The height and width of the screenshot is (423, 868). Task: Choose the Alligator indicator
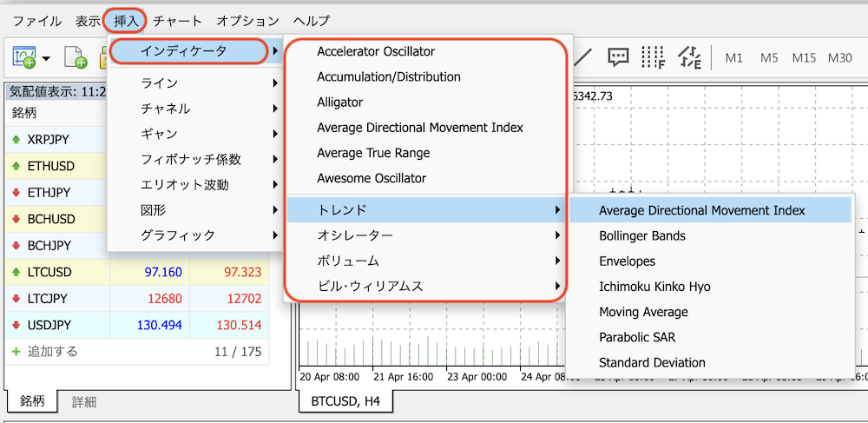pyautogui.click(x=340, y=102)
